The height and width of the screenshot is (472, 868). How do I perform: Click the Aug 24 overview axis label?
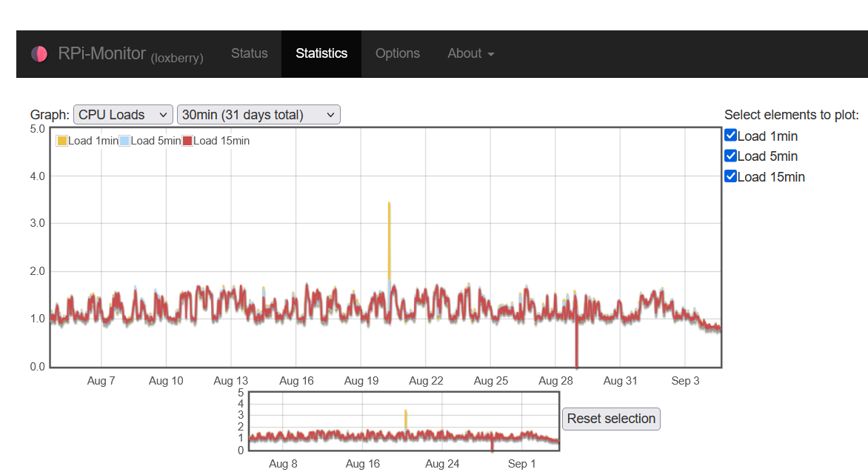[x=442, y=464]
